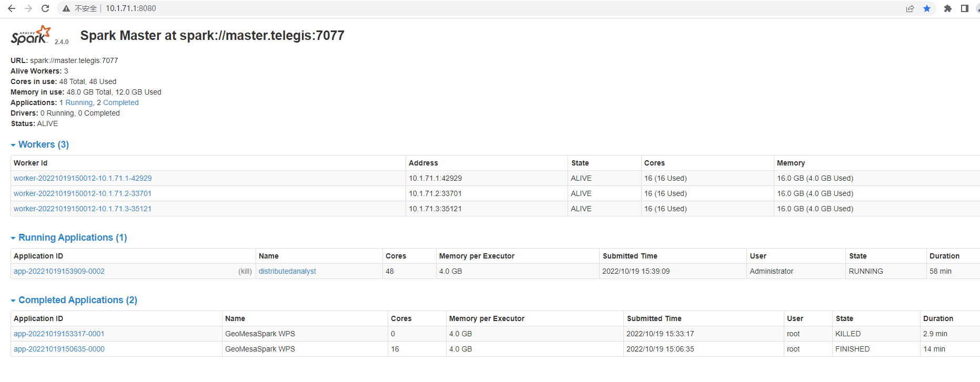Open completed application app-20221019153317-0001
This screenshot has width=980, height=382.
click(x=59, y=334)
